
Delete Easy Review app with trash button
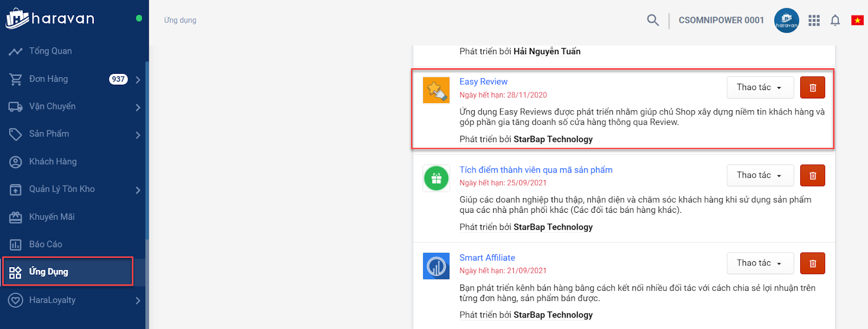coord(813,87)
